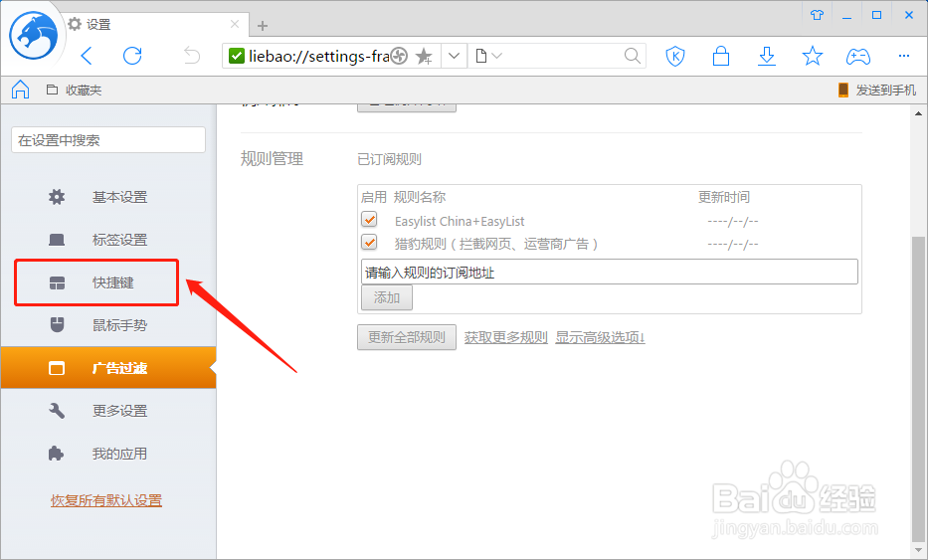Open 快捷键 in the sidebar
The image size is (928, 560).
(x=108, y=282)
